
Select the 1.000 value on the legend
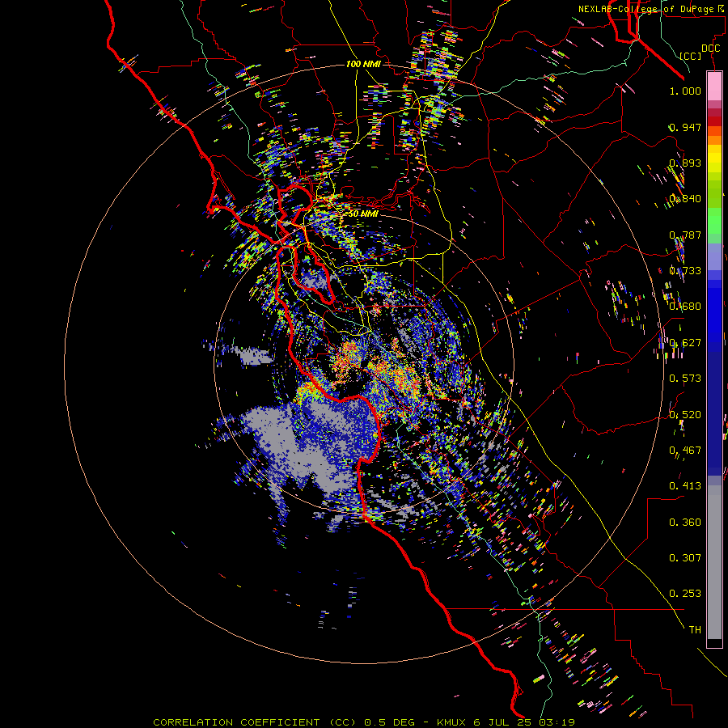coord(685,91)
